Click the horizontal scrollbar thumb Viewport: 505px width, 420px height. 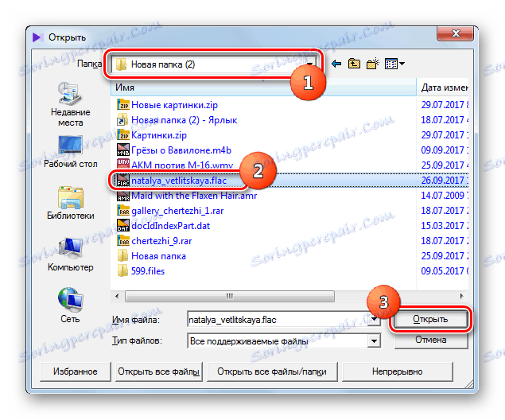click(230, 296)
